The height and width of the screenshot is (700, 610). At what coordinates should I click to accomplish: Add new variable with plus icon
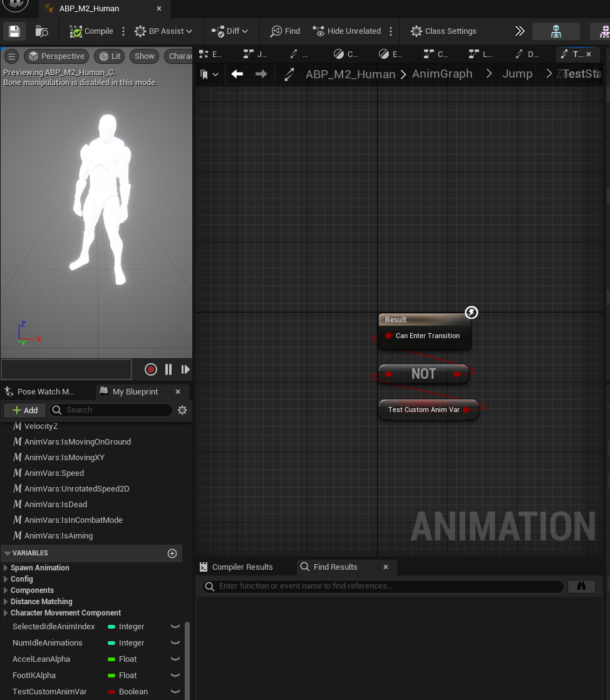tap(172, 553)
